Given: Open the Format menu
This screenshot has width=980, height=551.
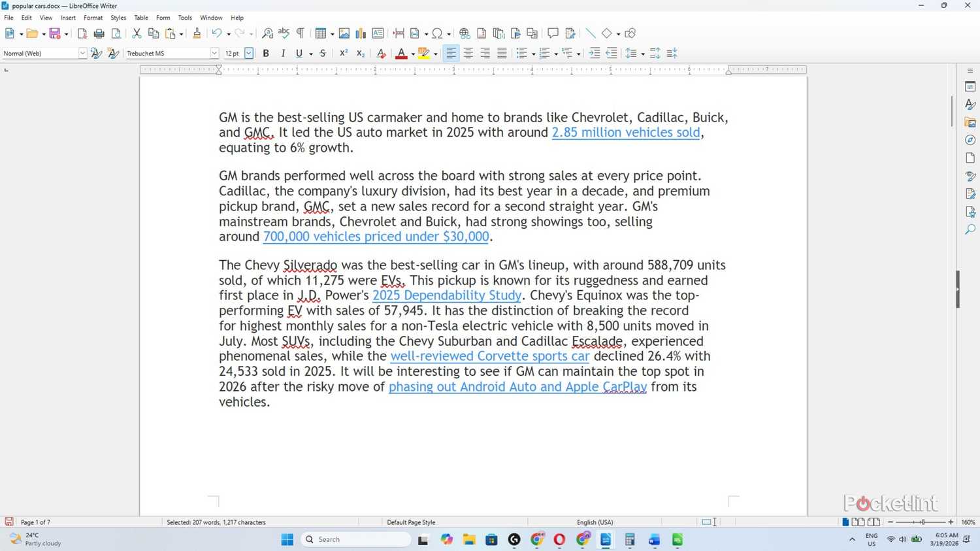Looking at the screenshot, I should point(93,18).
